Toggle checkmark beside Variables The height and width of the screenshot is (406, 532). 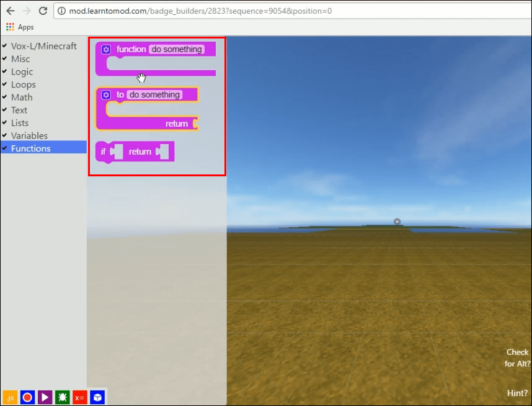click(x=4, y=135)
